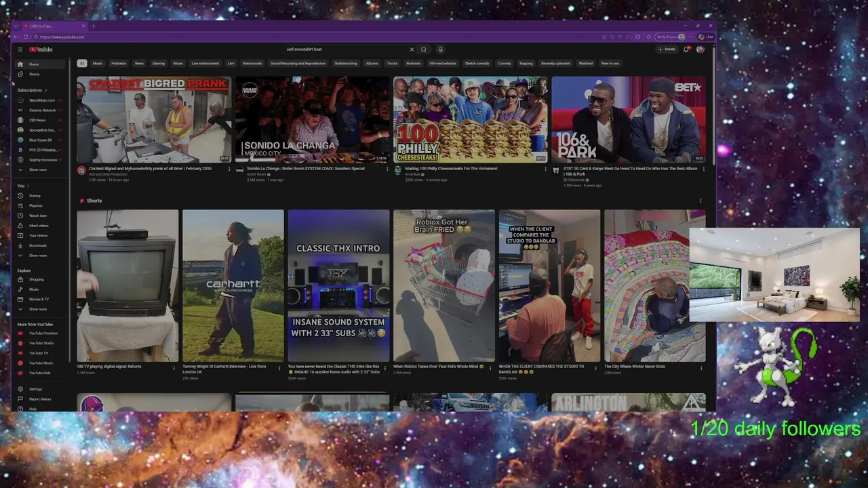Open Liked videos in the sidebar
Image resolution: width=868 pixels, height=488 pixels.
pos(41,226)
